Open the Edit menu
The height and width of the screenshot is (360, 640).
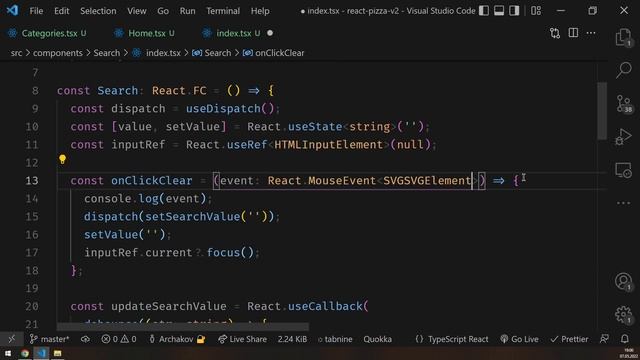pos(62,11)
